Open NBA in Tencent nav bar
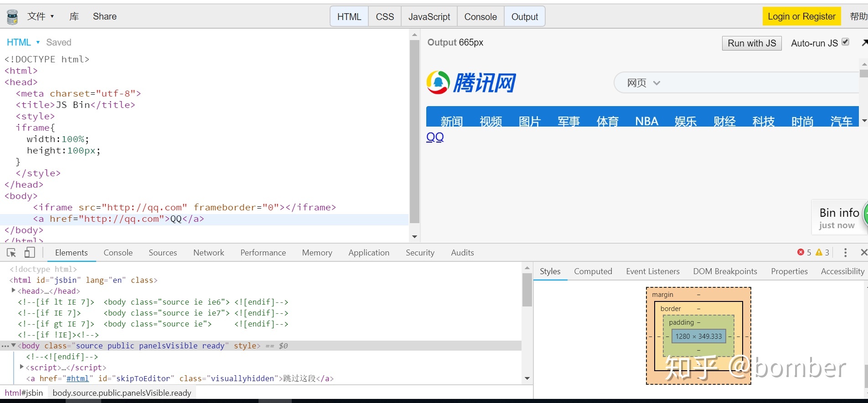The image size is (868, 403). point(646,121)
